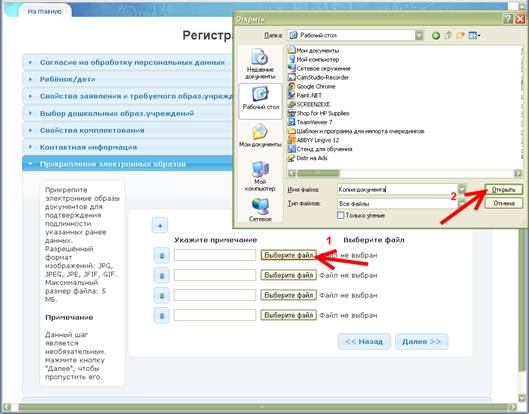Screen dimensions: 529x414
Task: Select SCREEN2EXE shortcut
Action: point(309,104)
